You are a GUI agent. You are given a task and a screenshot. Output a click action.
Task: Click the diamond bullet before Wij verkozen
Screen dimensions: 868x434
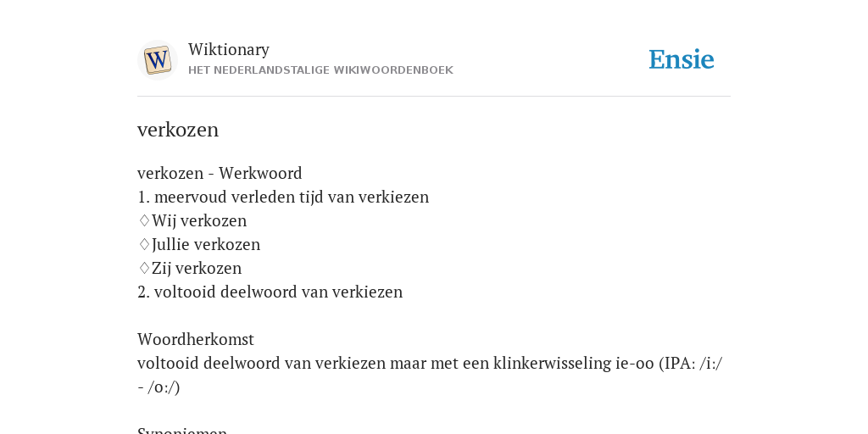pyautogui.click(x=144, y=221)
